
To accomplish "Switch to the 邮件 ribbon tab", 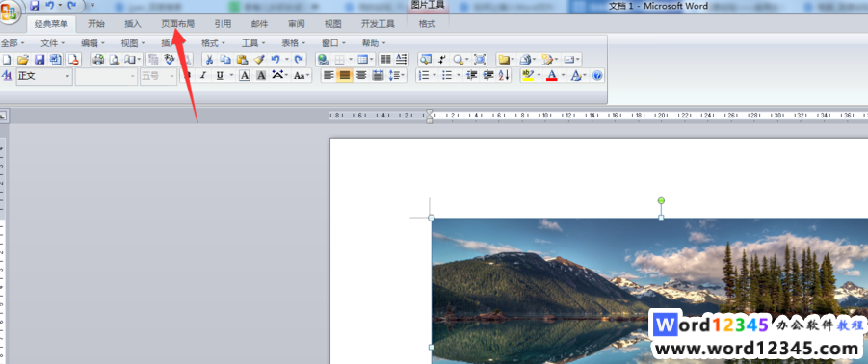I will (x=259, y=24).
